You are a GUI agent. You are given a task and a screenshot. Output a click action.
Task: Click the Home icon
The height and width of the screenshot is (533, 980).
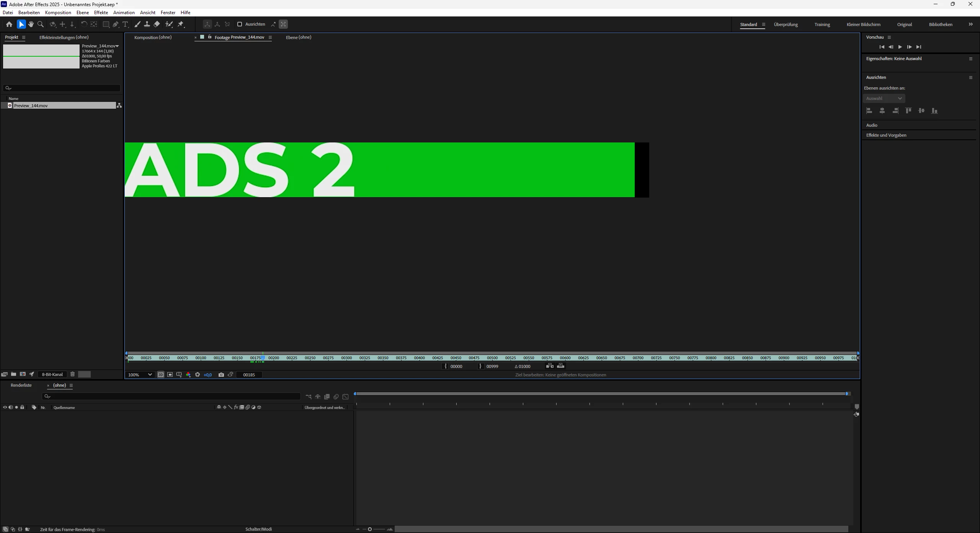(x=9, y=24)
